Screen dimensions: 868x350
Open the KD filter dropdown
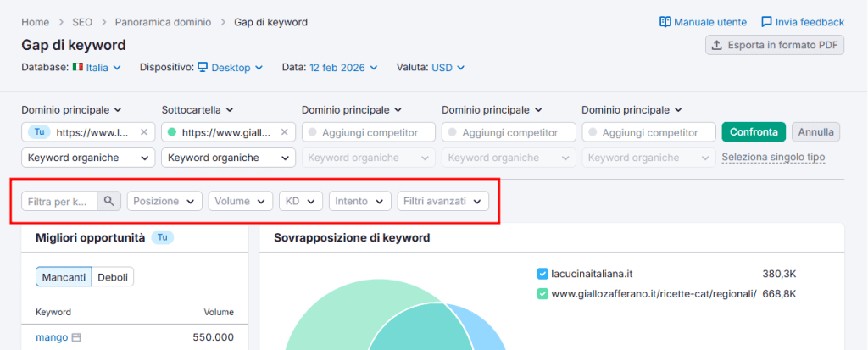click(301, 201)
